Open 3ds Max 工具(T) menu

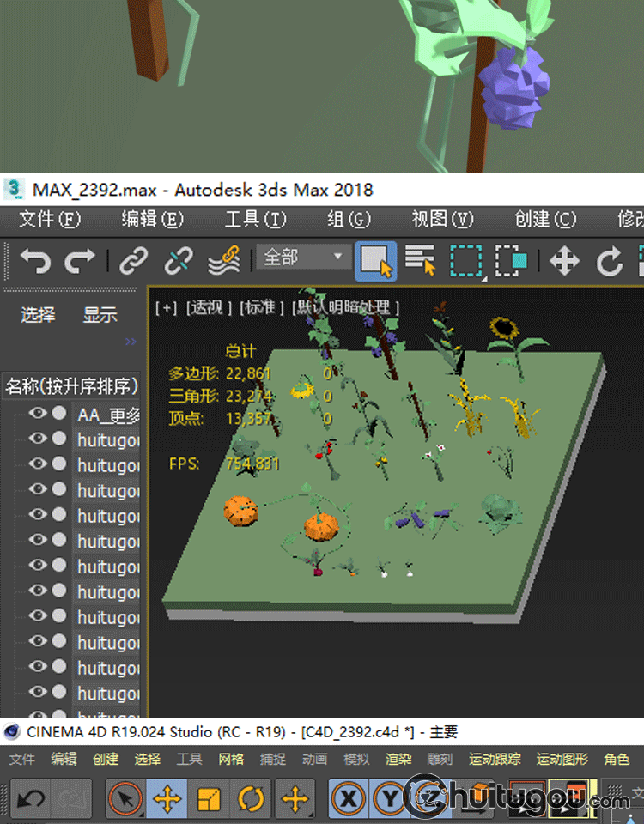click(256, 219)
